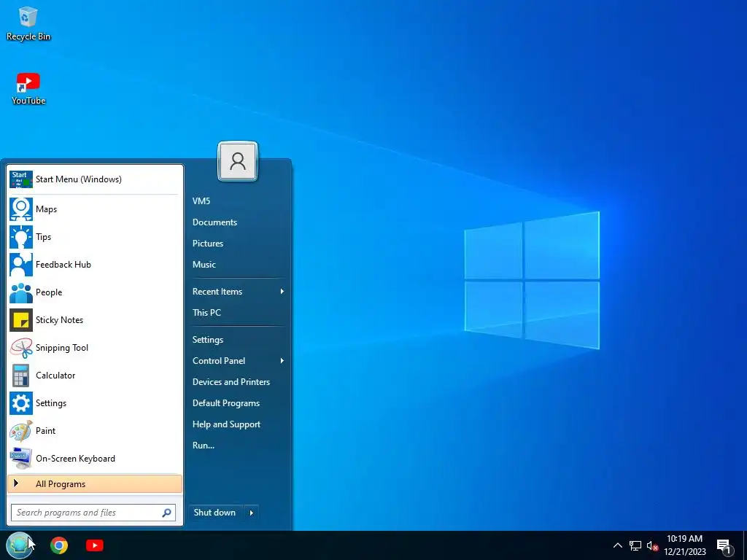Expand All Programs list
Screen dimensions: 747x560
(95, 484)
